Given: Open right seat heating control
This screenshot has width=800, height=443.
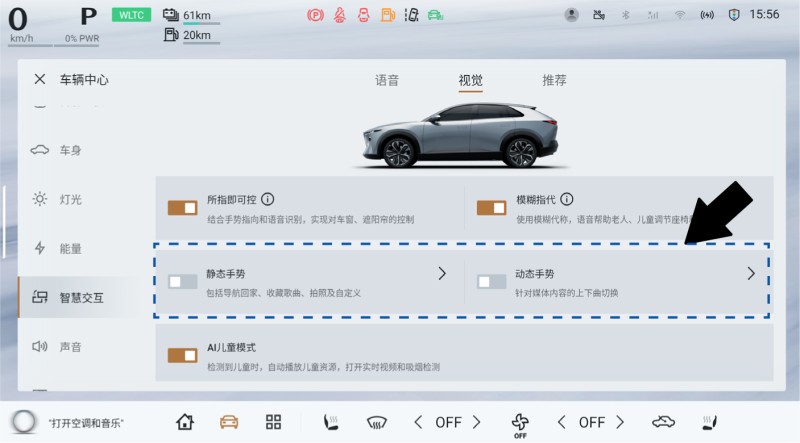Looking at the screenshot, I should point(710,422).
